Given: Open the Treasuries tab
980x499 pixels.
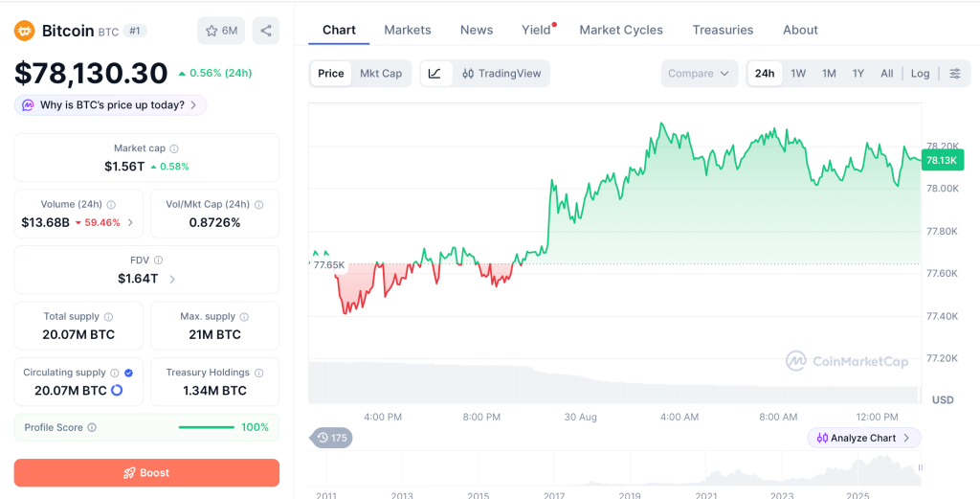Looking at the screenshot, I should 723,30.
